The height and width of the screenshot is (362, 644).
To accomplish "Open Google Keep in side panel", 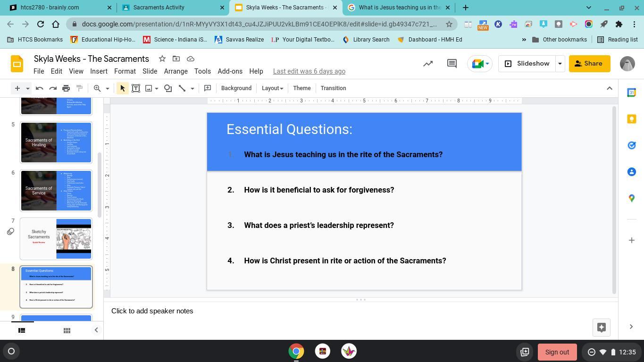I will [x=632, y=119].
